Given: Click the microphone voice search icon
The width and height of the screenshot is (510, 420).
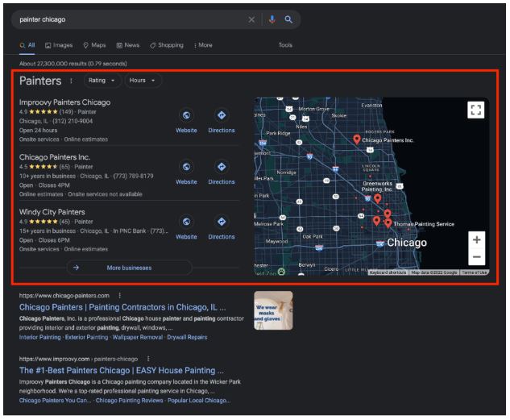Looking at the screenshot, I should click(272, 19).
